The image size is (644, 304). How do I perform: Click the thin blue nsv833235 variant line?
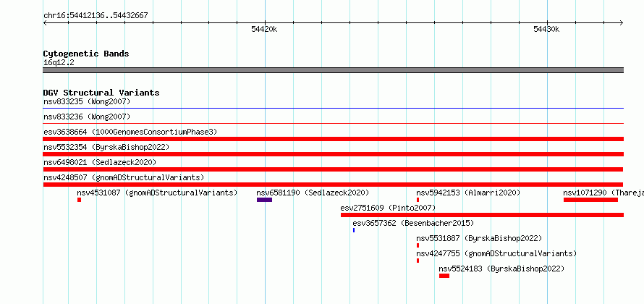pos(334,109)
